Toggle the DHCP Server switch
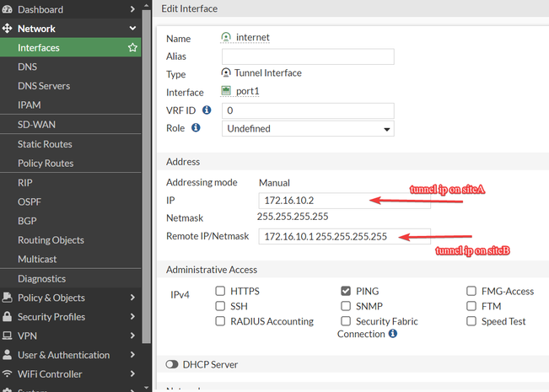 click(172, 365)
